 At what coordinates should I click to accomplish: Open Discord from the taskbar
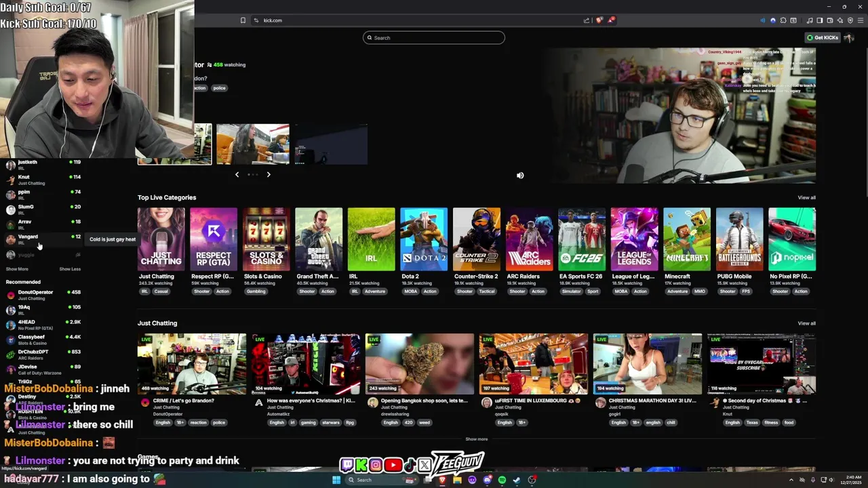[487, 480]
